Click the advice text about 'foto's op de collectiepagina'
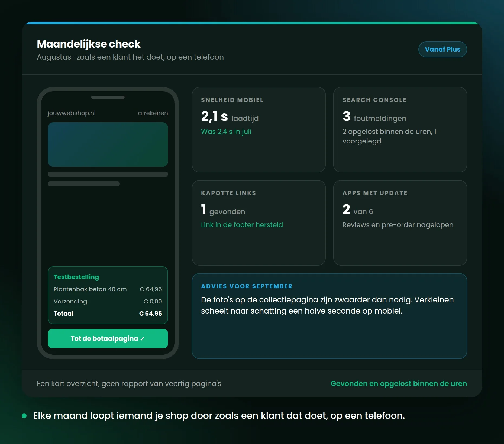Screen dimensions: 504x444 click(327, 305)
